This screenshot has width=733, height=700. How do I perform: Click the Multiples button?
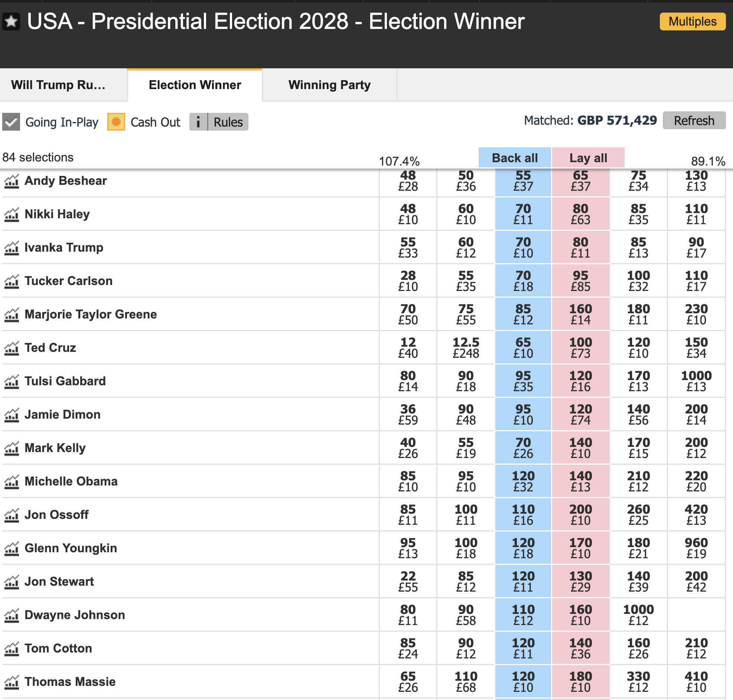click(x=692, y=22)
